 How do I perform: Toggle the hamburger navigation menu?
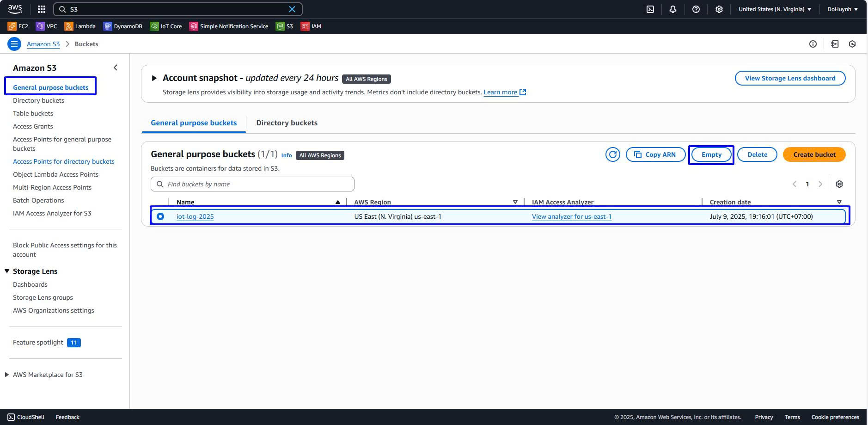pyautogui.click(x=14, y=44)
